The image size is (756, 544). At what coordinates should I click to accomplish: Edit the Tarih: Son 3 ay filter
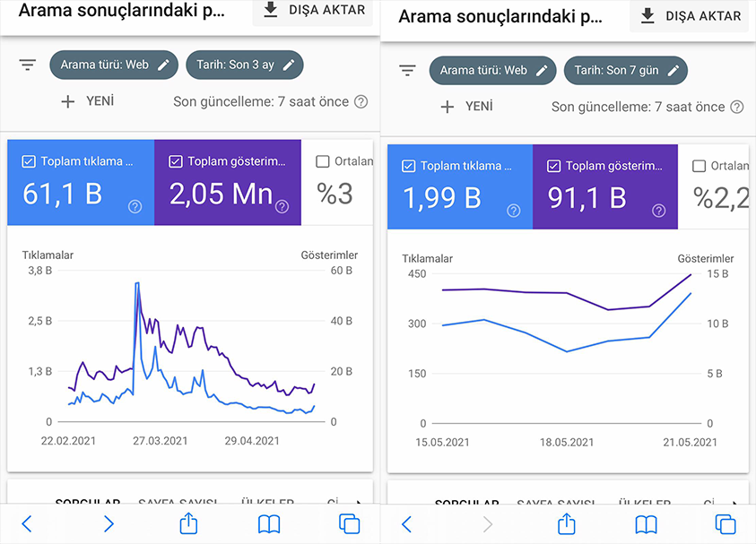[x=245, y=65]
